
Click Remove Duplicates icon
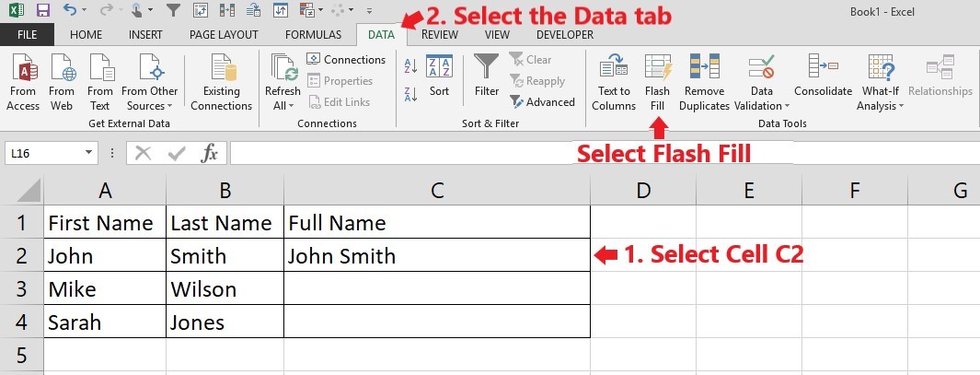pyautogui.click(x=704, y=67)
